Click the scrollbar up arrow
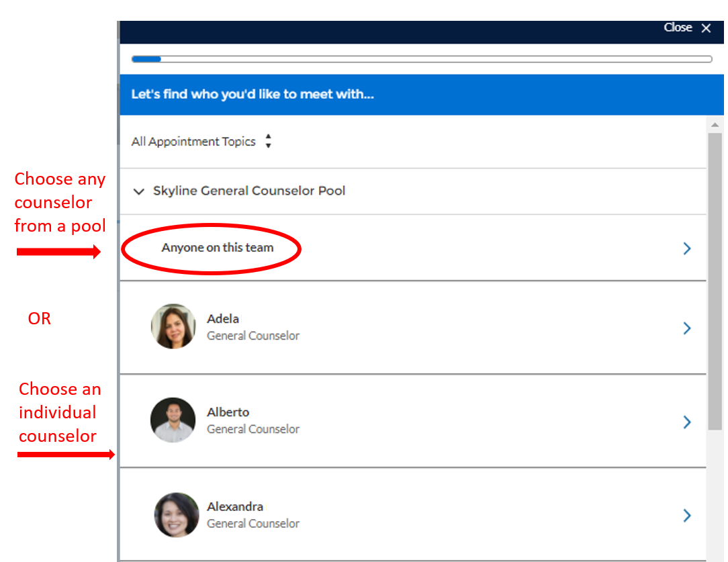This screenshot has width=728, height=562. (x=715, y=125)
